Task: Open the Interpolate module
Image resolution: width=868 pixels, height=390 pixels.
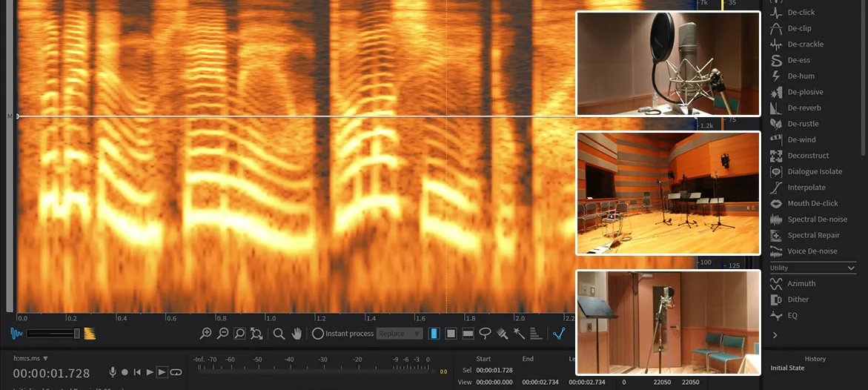Action: pos(798,188)
